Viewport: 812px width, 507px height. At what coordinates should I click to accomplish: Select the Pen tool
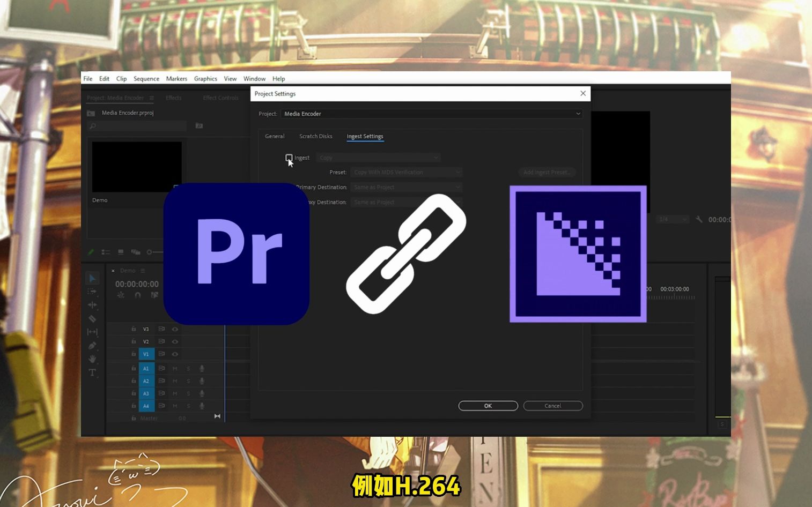tap(92, 346)
